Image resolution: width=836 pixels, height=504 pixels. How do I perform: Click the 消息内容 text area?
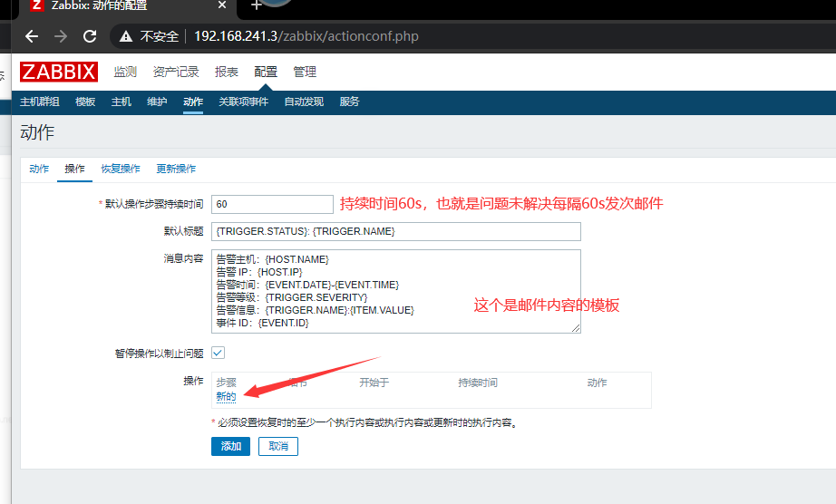[396, 291]
